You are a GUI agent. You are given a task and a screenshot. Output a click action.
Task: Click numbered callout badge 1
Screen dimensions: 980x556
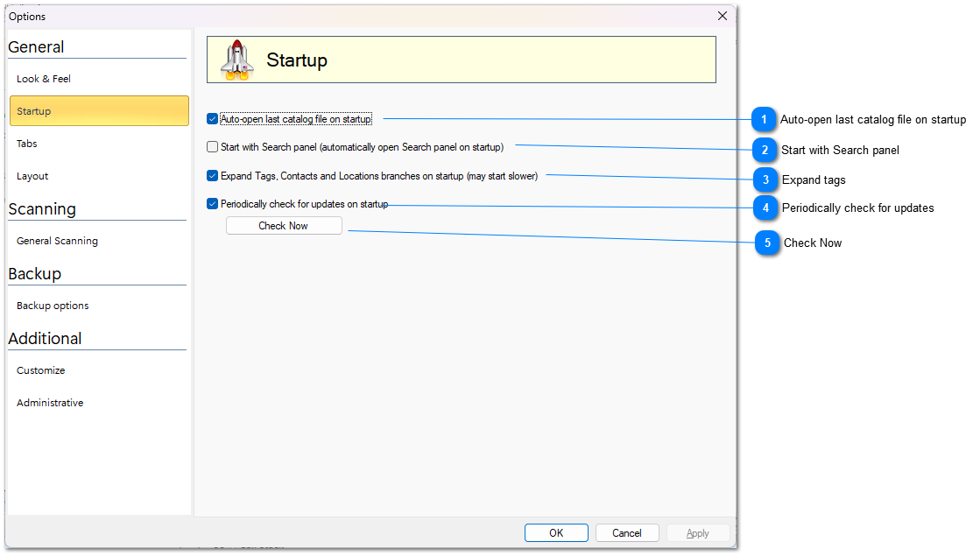point(765,119)
